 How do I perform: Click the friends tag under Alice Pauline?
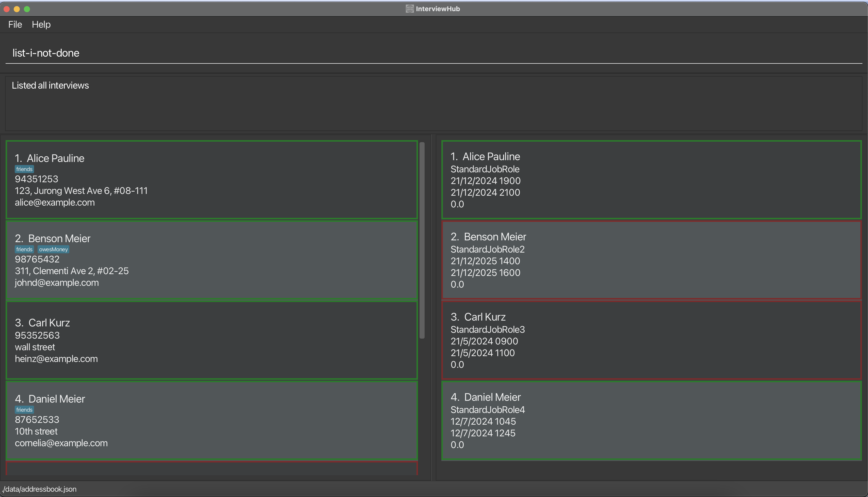pos(24,169)
